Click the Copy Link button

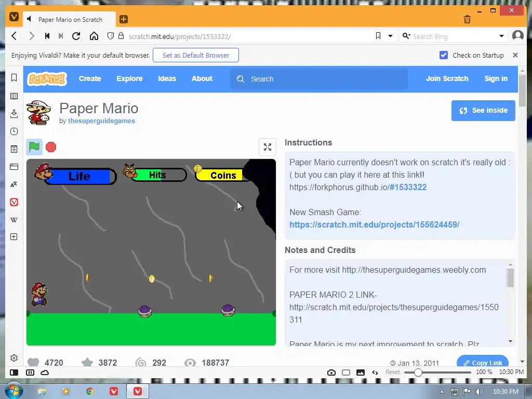pos(483,362)
